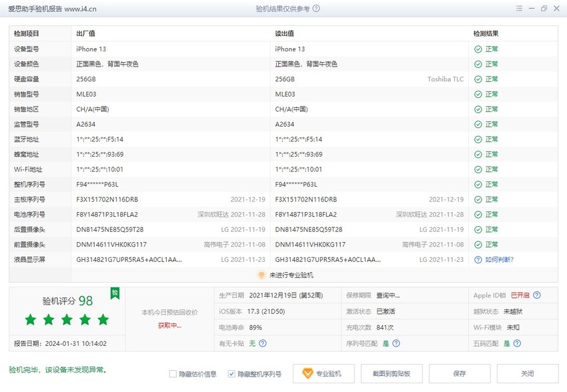
Task: Click the help icon next to Apple ID锁
Action: click(x=537, y=295)
